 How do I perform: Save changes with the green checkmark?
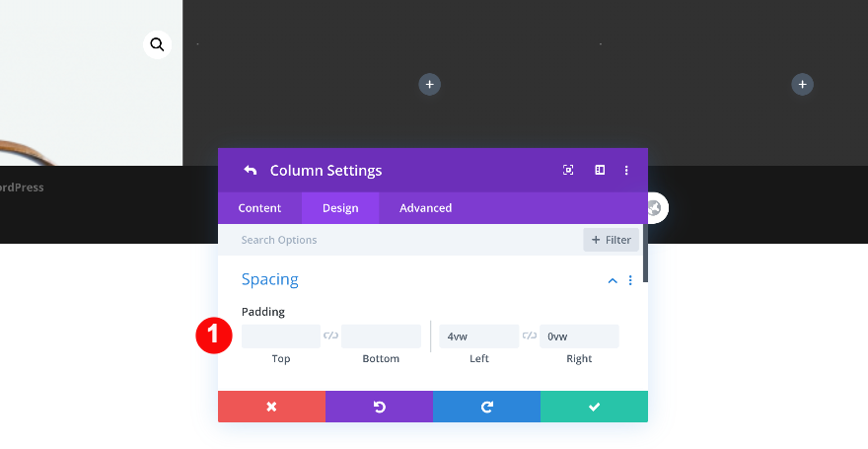click(594, 407)
